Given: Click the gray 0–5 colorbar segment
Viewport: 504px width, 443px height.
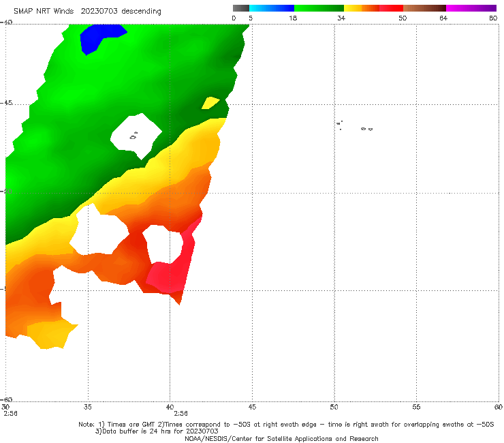Looking at the screenshot, I should point(241,8).
